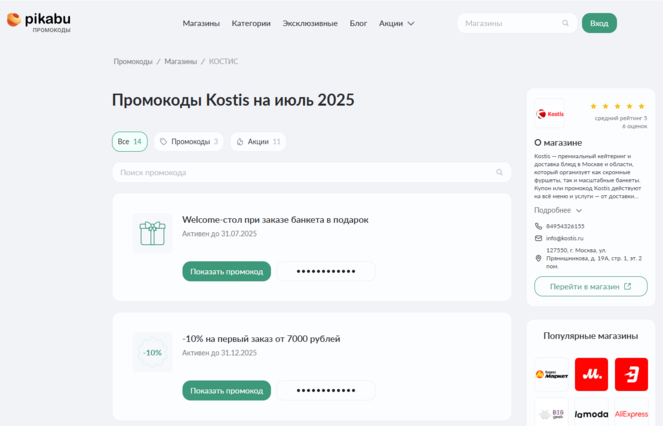Click the О магазине heading
The image size is (663, 426).
(558, 143)
